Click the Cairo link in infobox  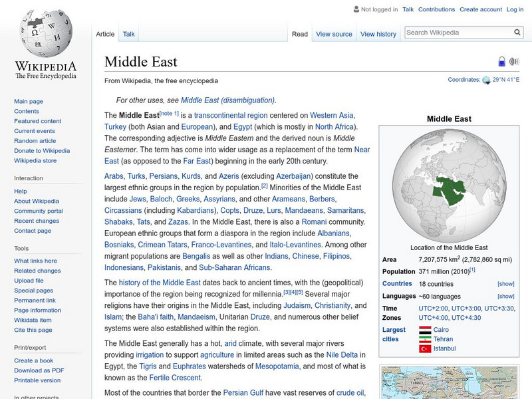pos(441,330)
